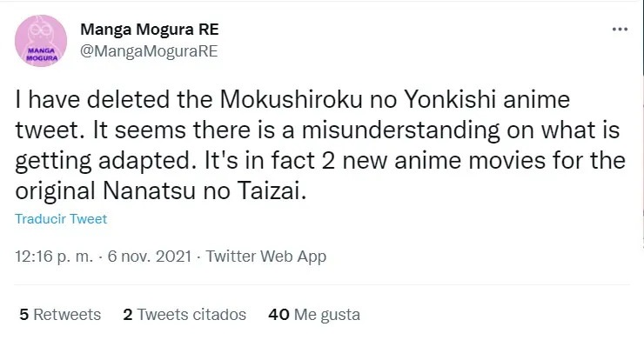The height and width of the screenshot is (340, 644).
Task: Click the 6 nov. 2021 date
Action: 150,257
